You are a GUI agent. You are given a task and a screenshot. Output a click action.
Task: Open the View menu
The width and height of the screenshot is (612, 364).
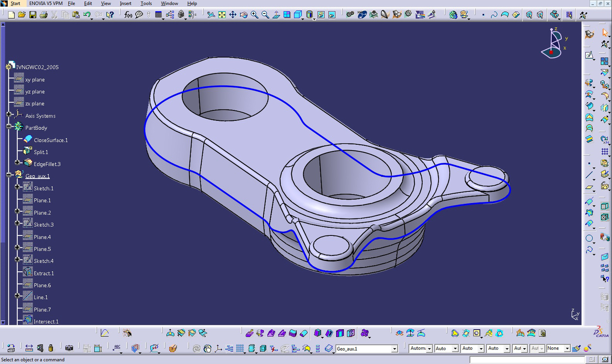[106, 3]
